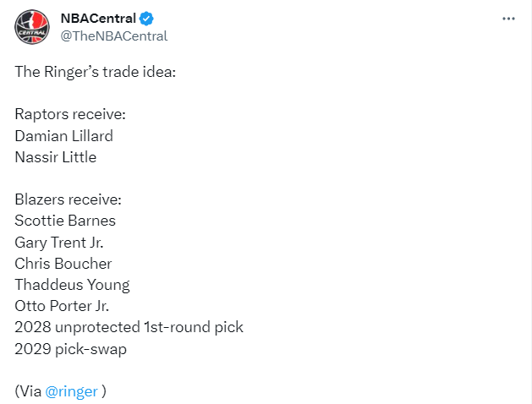Click the Scottie Barnes line
532x404 pixels.
tap(65, 221)
